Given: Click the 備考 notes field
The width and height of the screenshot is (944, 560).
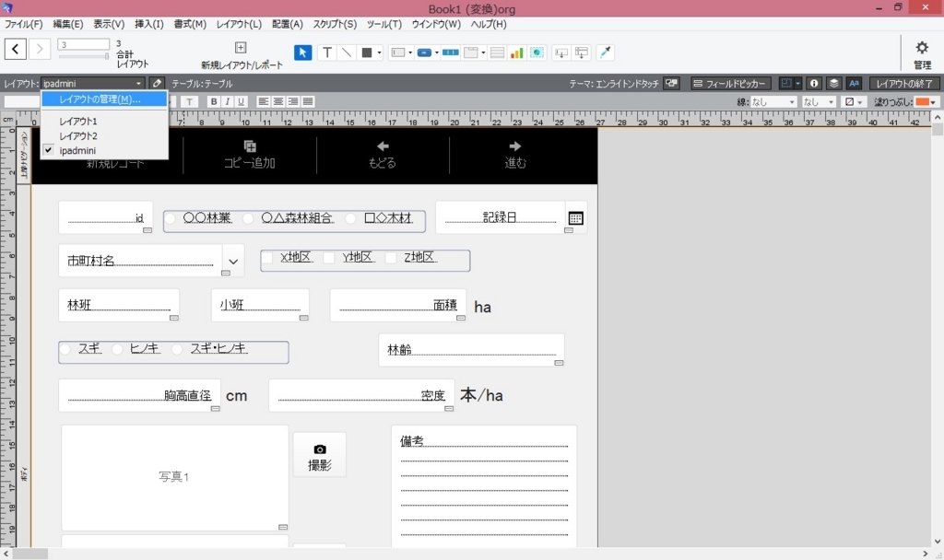Looking at the screenshot, I should coord(484,486).
